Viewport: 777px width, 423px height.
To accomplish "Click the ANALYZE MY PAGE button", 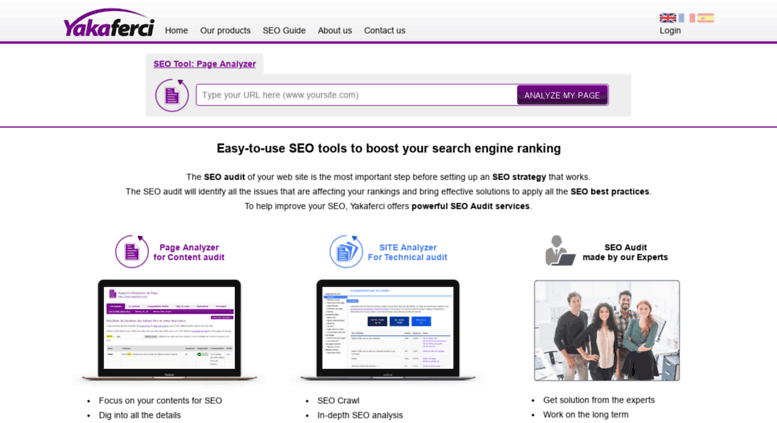I will [562, 95].
